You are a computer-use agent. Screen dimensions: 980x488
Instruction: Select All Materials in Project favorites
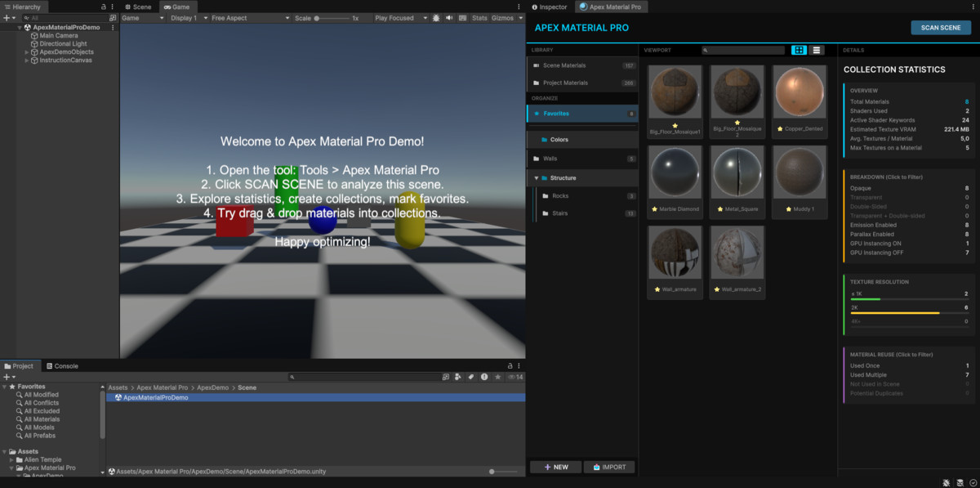click(42, 419)
